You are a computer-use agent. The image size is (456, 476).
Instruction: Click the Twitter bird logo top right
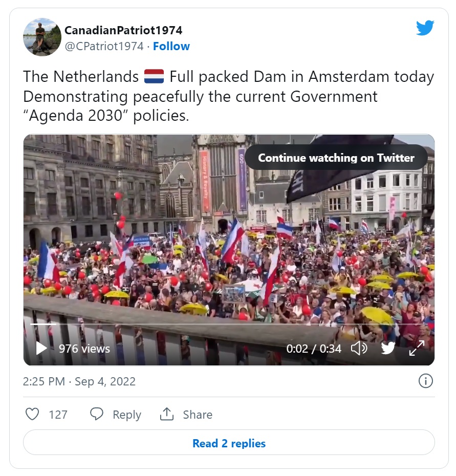425,28
